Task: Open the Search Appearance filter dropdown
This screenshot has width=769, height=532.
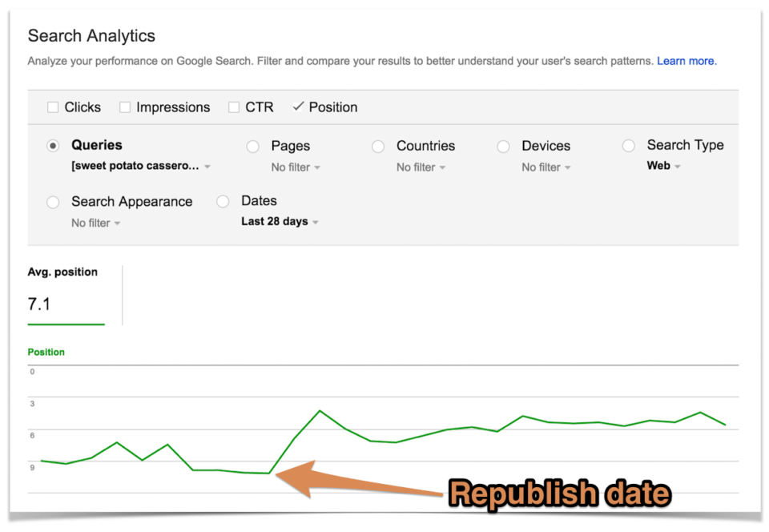Action: [x=95, y=223]
